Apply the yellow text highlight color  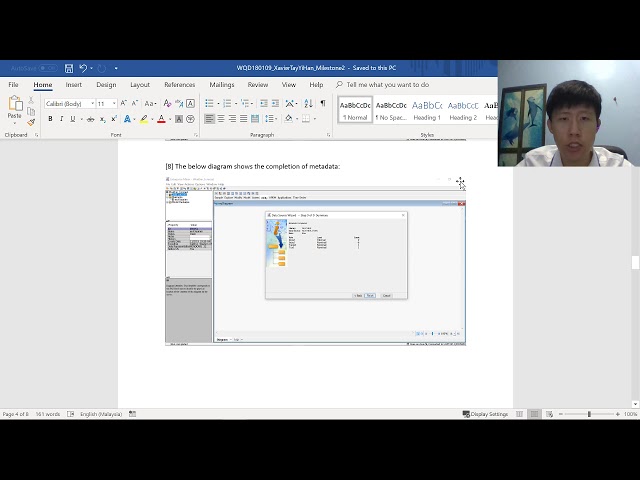click(144, 119)
